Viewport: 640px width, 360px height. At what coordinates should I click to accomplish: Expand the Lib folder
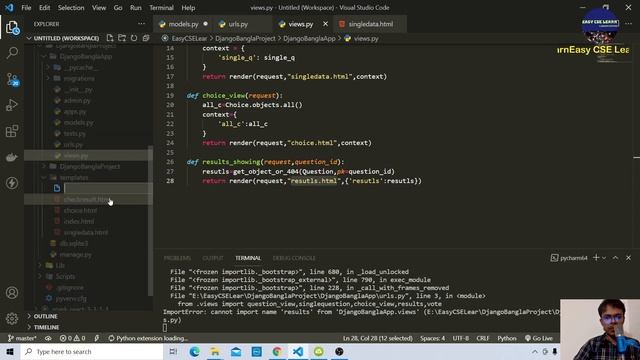[x=60, y=265]
